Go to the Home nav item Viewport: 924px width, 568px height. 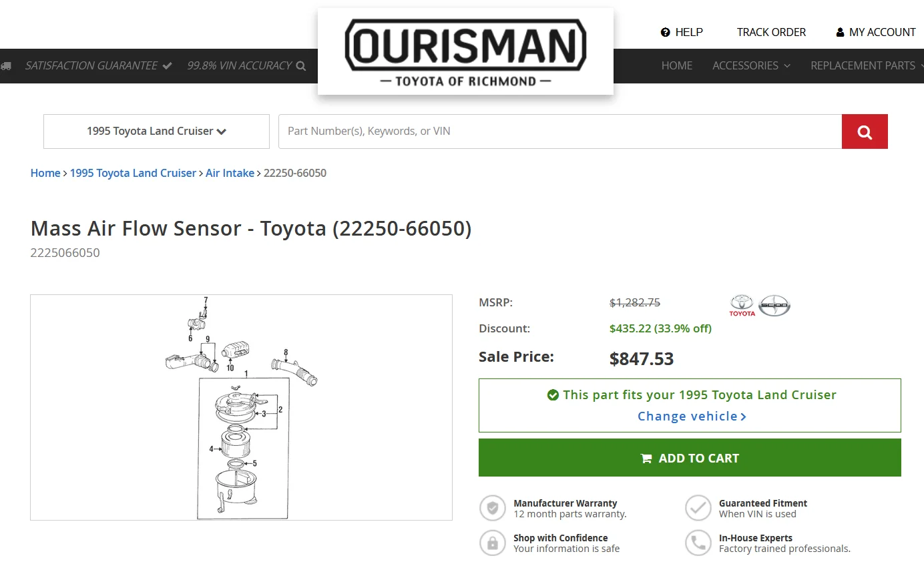coord(676,65)
